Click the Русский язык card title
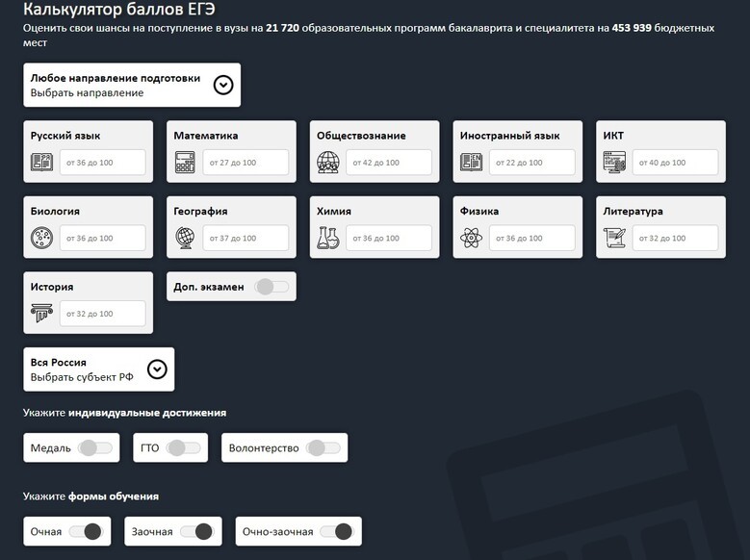This screenshot has height=560, width=750. 65,136
